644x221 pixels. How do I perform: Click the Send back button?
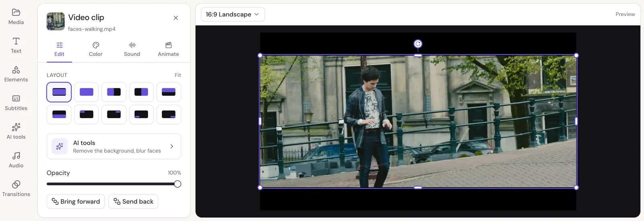[133, 201]
